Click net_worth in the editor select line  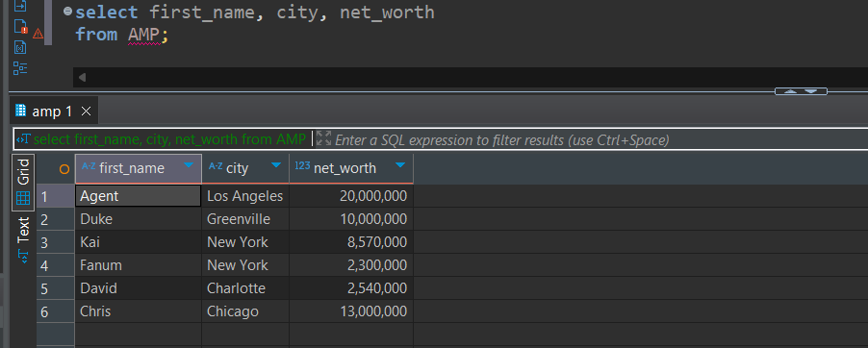point(387,12)
